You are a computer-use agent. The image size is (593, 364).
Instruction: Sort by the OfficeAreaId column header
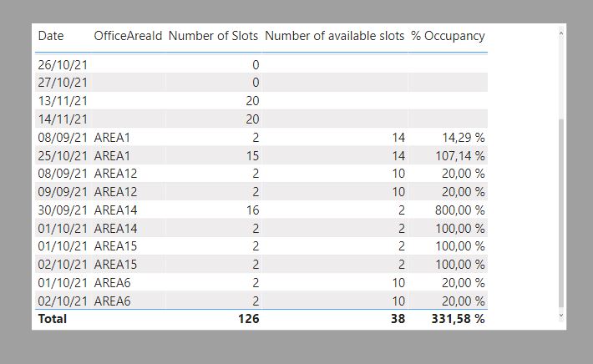tap(128, 36)
